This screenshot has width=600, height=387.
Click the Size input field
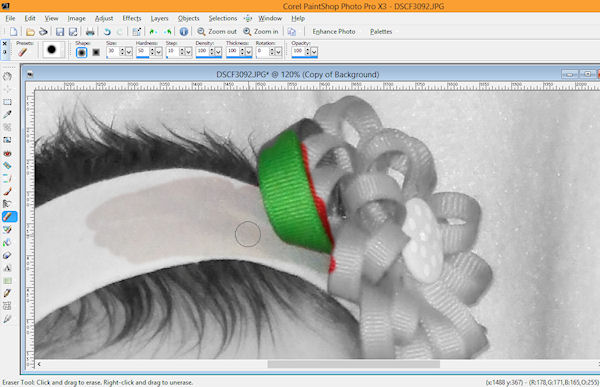tap(113, 51)
